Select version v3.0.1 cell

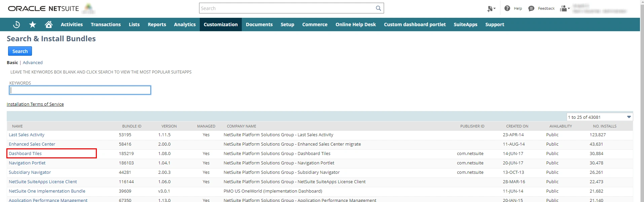point(164,191)
